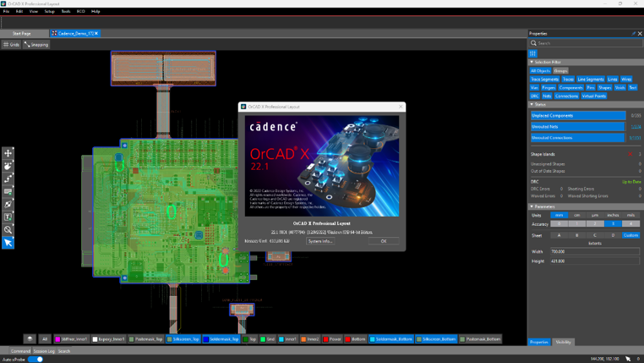Close the Properties panel
644x363 pixels.
(640, 34)
